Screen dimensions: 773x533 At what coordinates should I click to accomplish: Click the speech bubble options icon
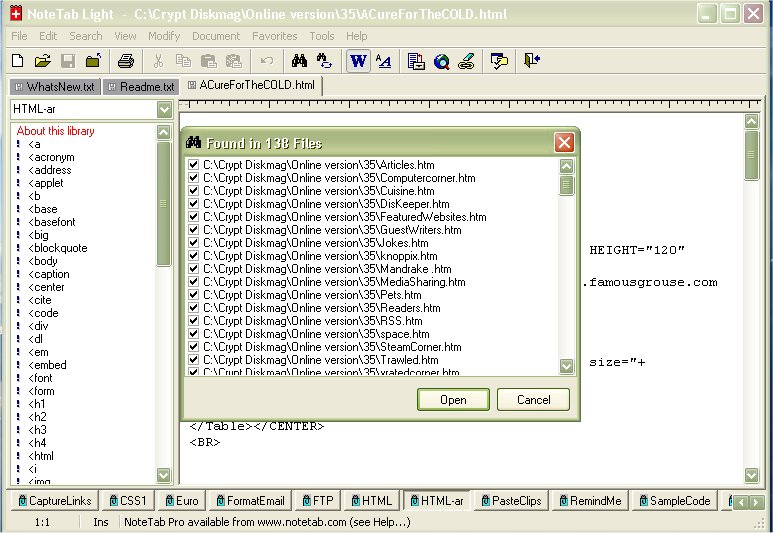(x=499, y=61)
